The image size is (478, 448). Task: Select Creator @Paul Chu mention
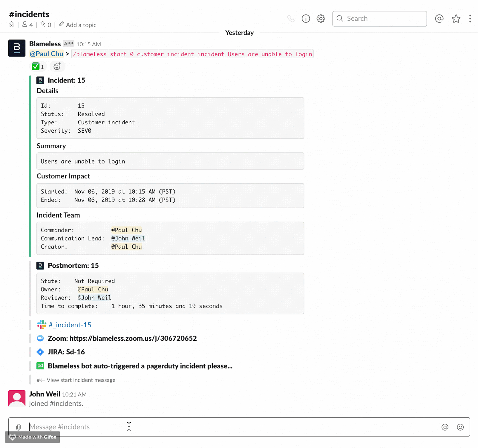[x=126, y=247]
